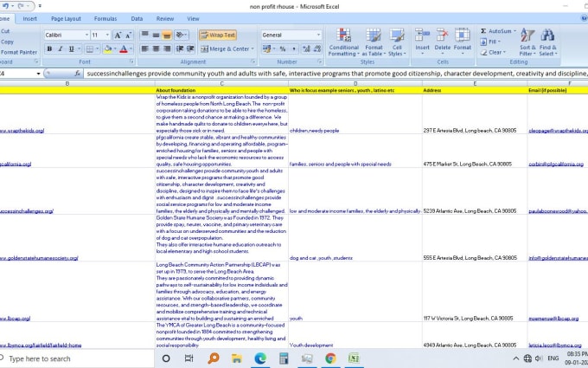This screenshot has height=368, width=588.
Task: Click the Orientation text rotation icon
Action: tap(182, 35)
